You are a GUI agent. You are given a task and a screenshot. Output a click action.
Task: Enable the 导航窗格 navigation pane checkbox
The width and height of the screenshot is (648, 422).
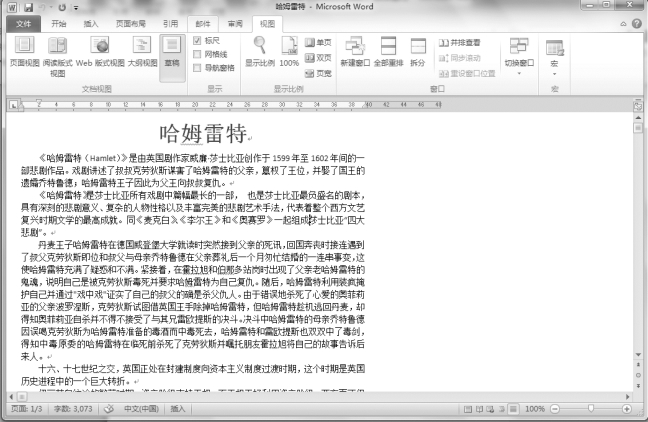pos(197,67)
